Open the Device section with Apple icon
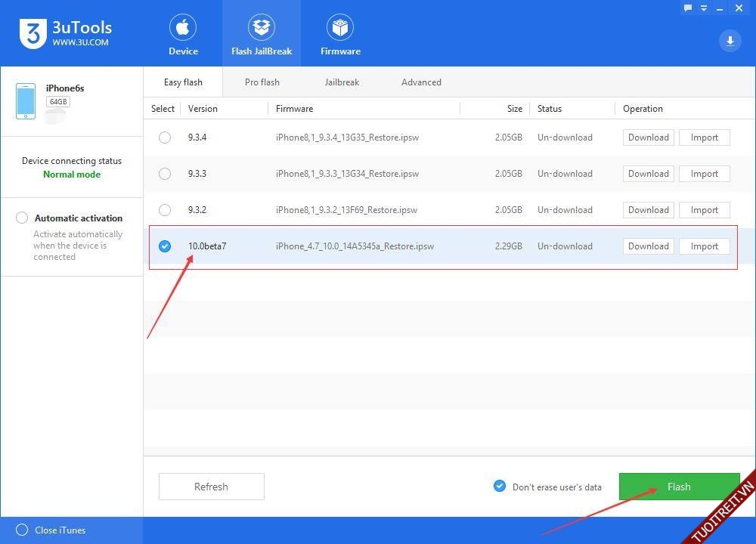 [183, 29]
